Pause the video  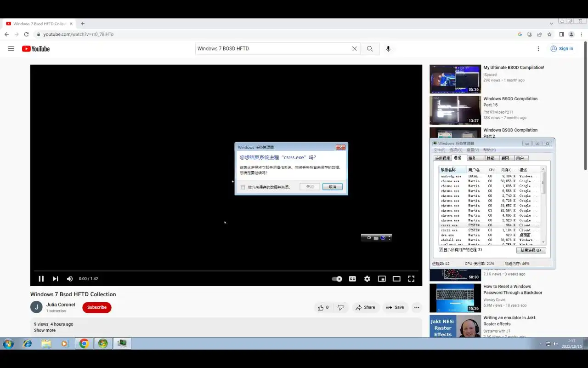[x=41, y=279]
